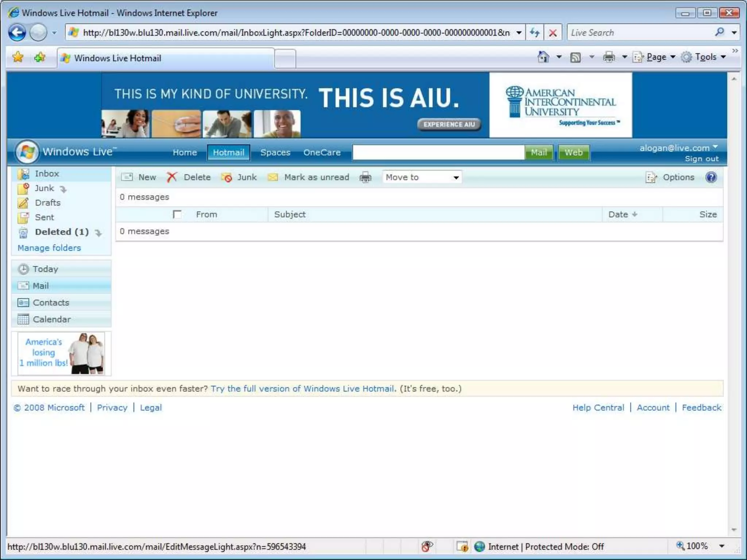Open the Live Search provider dropdown
Image resolution: width=747 pixels, height=560 pixels.
pos(734,33)
